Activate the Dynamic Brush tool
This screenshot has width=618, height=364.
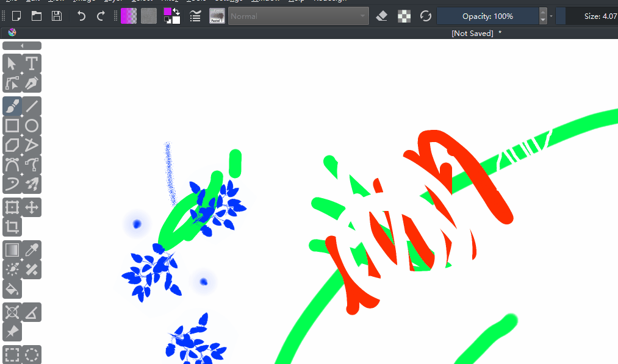point(12,184)
